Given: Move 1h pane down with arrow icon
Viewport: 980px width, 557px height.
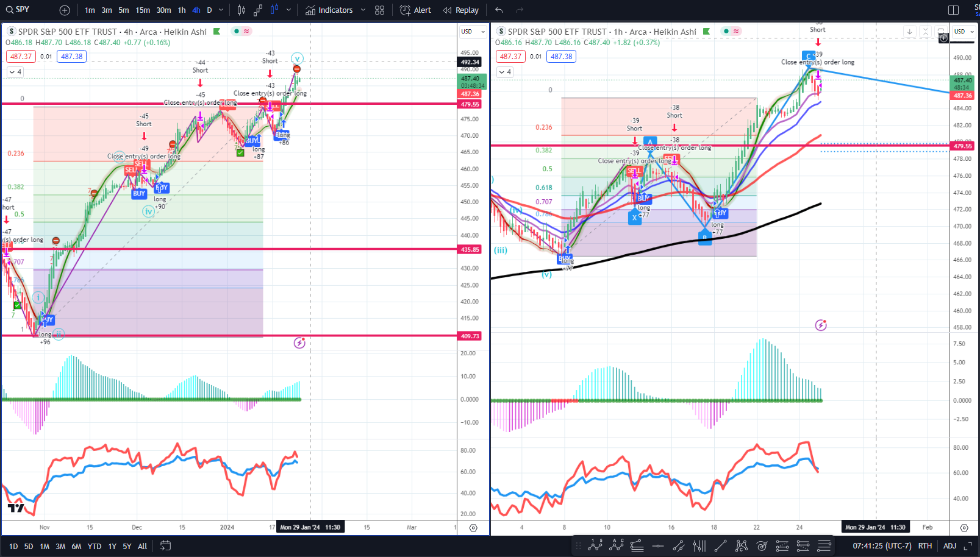Looking at the screenshot, I should tap(910, 32).
